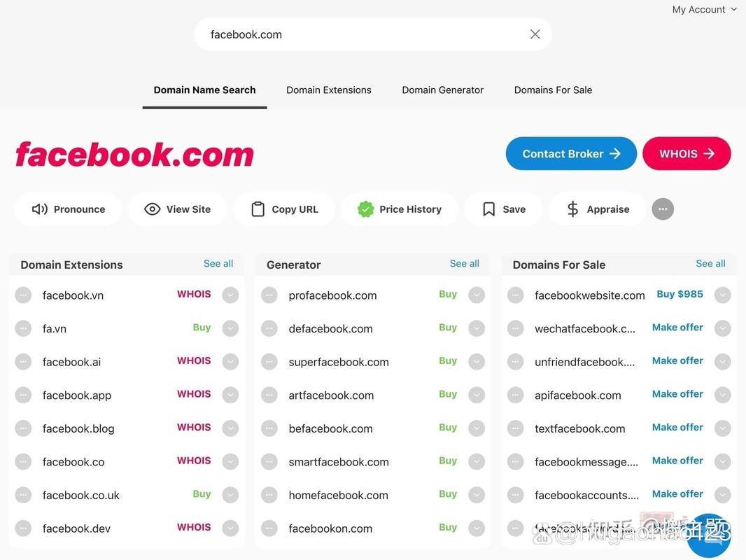Expand the chevron for profacebook.com row
This screenshot has height=560, width=746.
tap(477, 295)
